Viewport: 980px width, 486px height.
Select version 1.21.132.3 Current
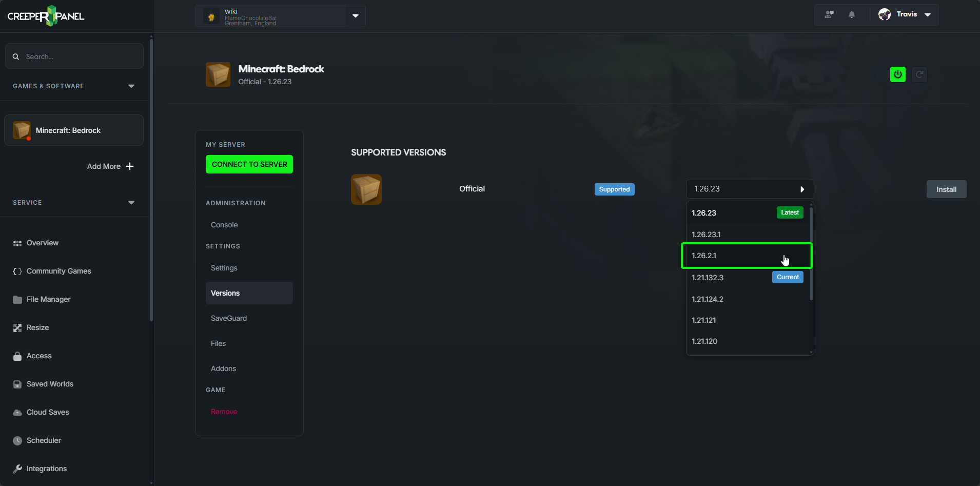[747, 278]
